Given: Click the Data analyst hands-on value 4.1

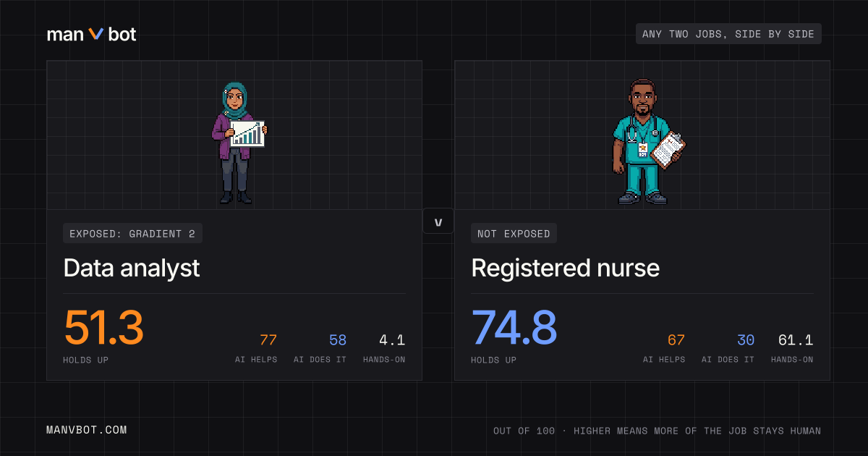Looking at the screenshot, I should click(x=393, y=340).
